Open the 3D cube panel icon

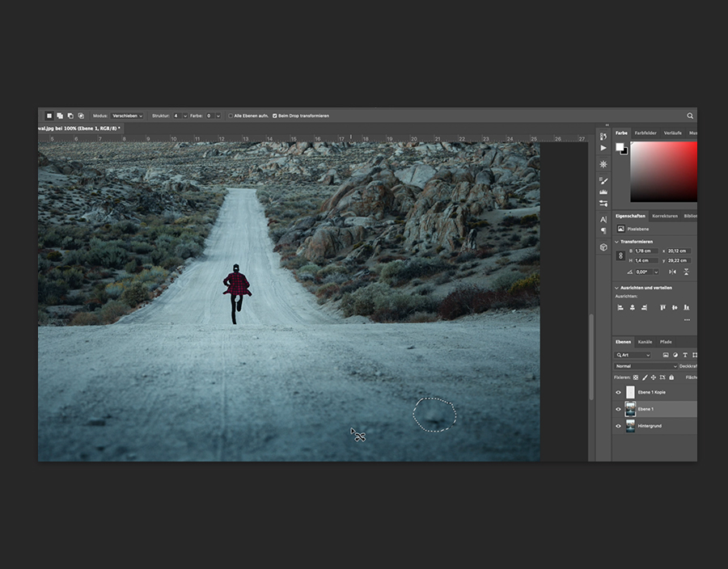coord(603,247)
